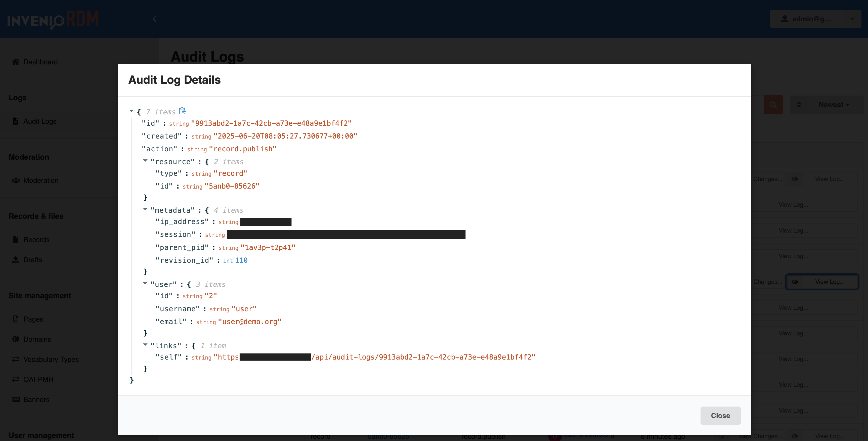The width and height of the screenshot is (868, 441).
Task: Click the Moderation users icon
Action: (x=16, y=180)
